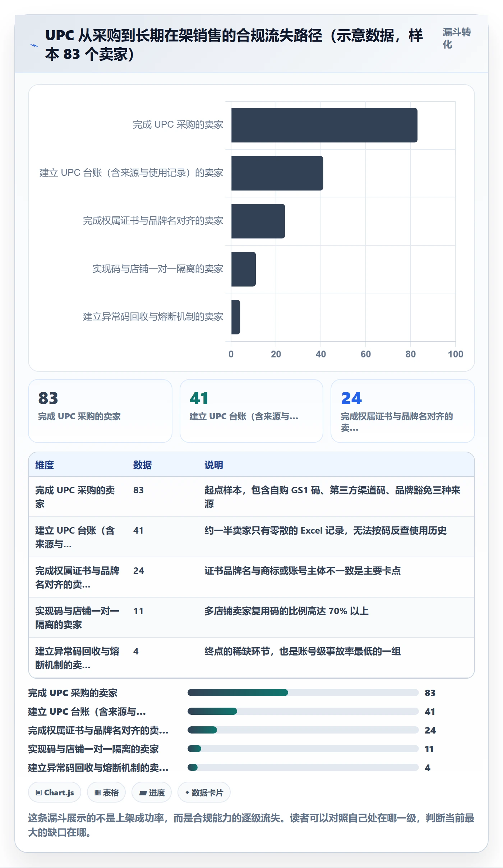
Task: Click the chart bar for 建立 UPC 台账
Action: pos(277,173)
